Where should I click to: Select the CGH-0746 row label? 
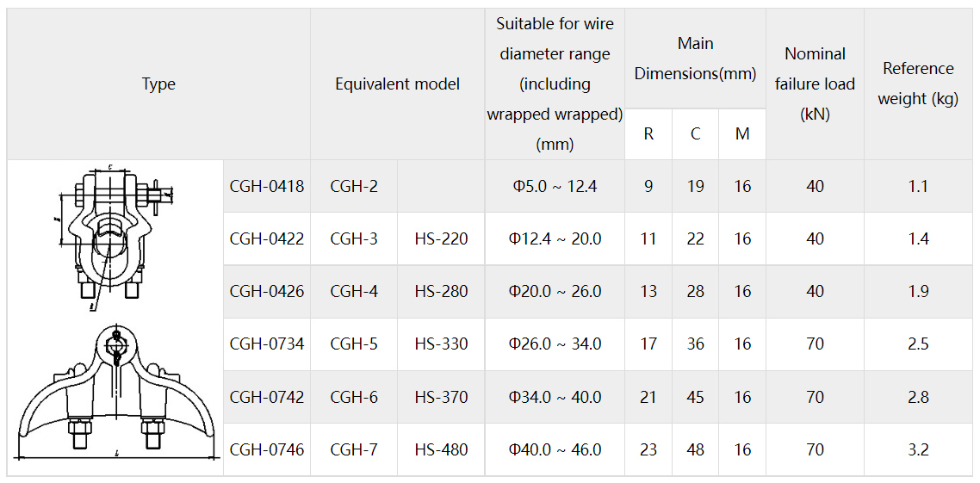tap(267, 449)
